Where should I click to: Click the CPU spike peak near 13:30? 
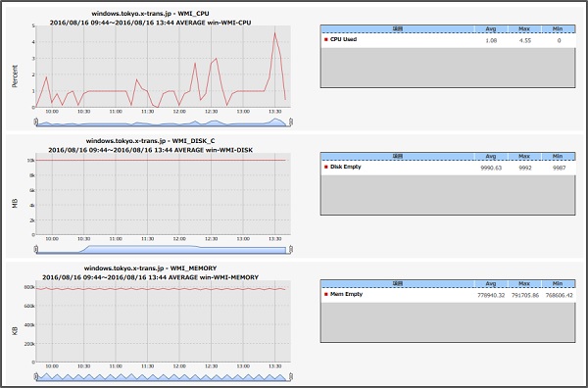coord(274,33)
